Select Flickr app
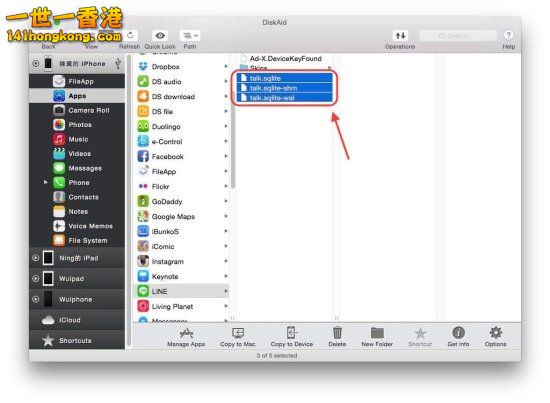This screenshot has width=550, height=403. (182, 187)
